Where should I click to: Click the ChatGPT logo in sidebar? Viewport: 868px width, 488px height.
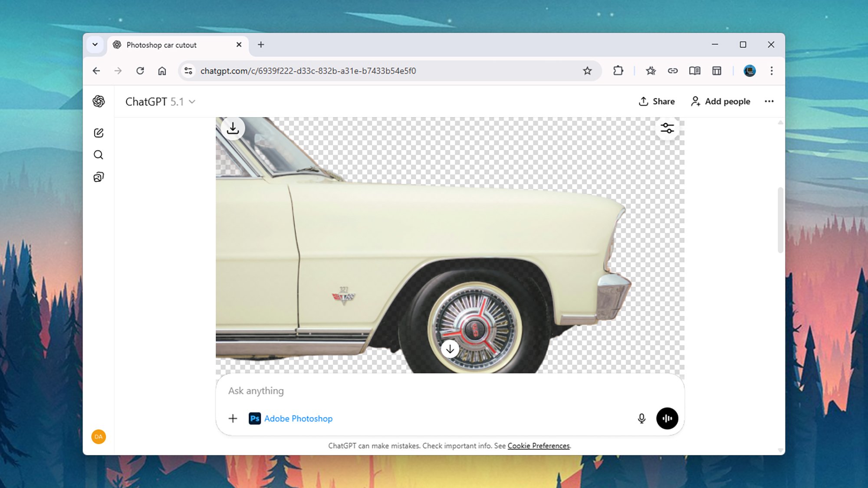pos(99,102)
